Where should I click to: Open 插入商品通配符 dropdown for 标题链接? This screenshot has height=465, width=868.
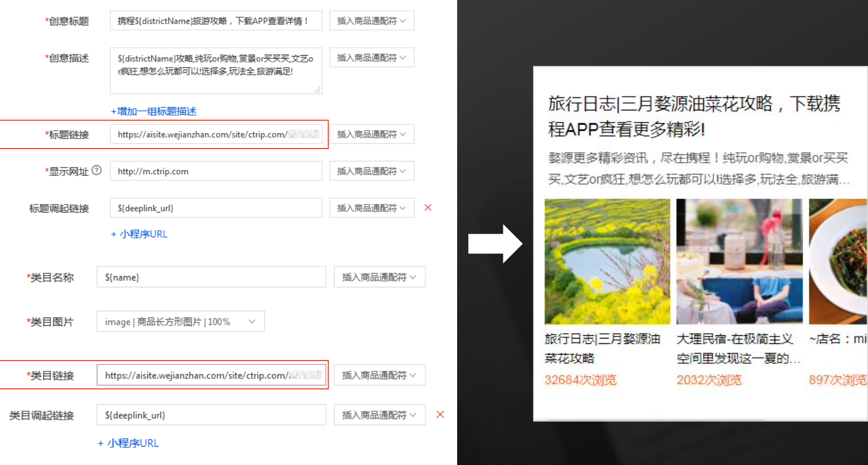[x=371, y=134]
